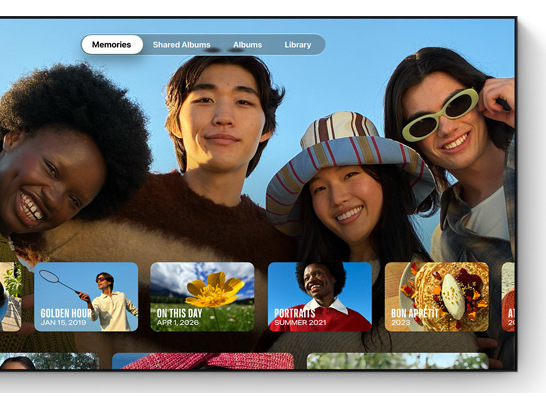Open the Golden Hour memory card

86,297
